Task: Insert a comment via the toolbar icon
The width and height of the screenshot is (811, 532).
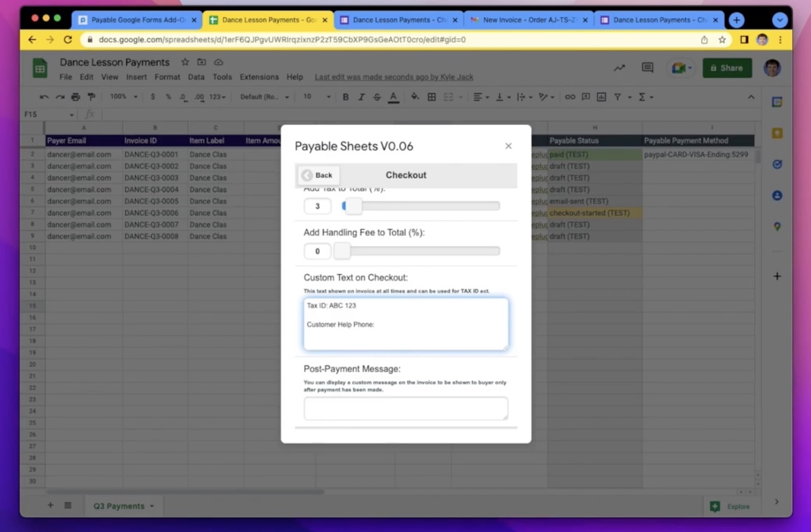Action: [x=586, y=97]
